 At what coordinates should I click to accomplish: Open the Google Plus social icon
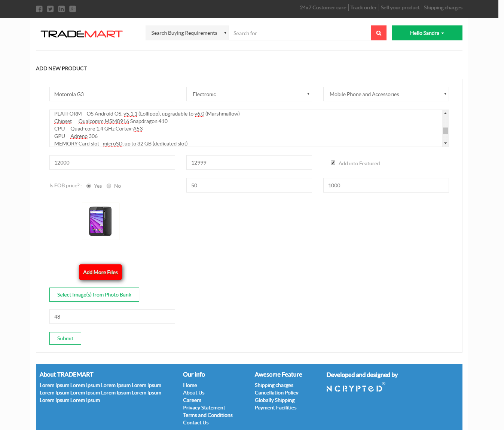coord(73,9)
